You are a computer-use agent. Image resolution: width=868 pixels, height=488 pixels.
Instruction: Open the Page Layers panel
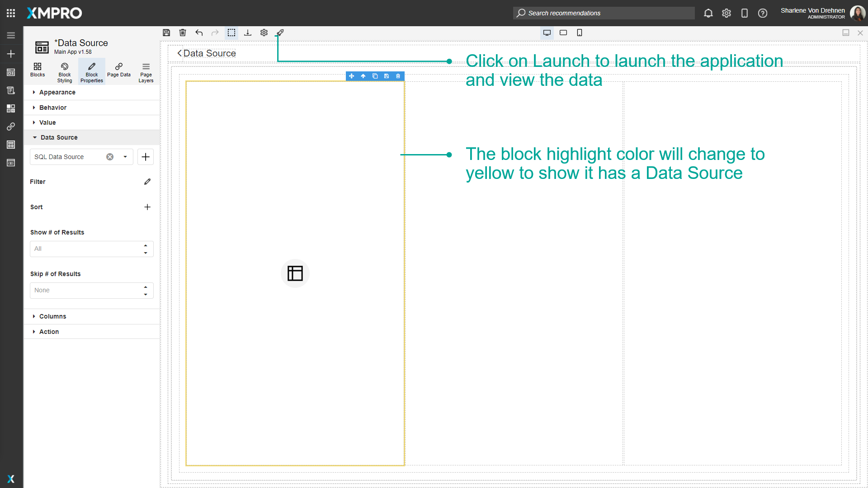[146, 71]
